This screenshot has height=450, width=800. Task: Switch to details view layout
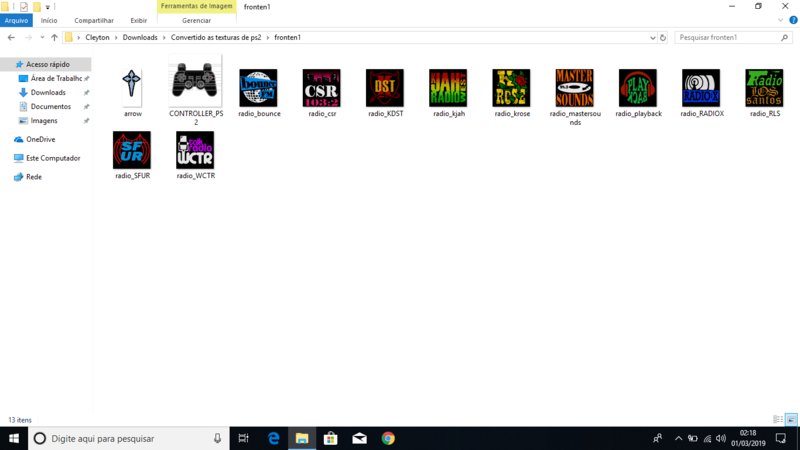tap(778, 419)
